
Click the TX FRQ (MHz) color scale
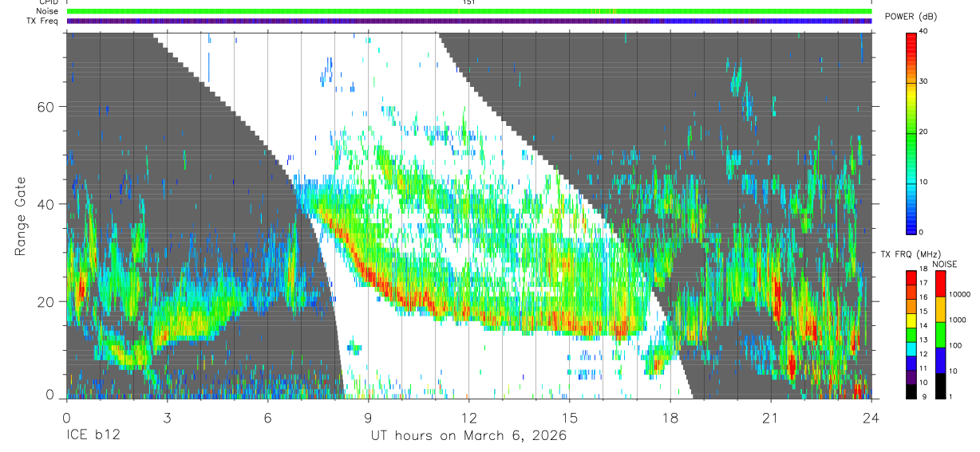(911, 335)
